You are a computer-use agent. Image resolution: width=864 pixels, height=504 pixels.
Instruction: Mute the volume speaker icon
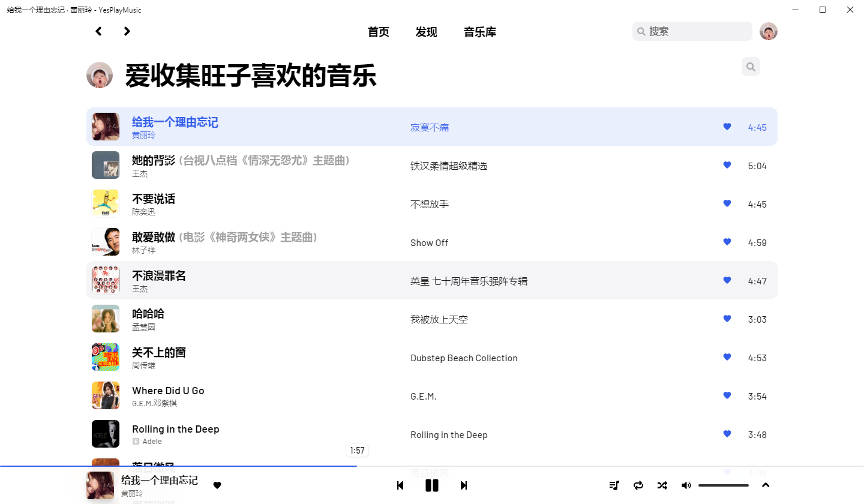[x=686, y=485]
